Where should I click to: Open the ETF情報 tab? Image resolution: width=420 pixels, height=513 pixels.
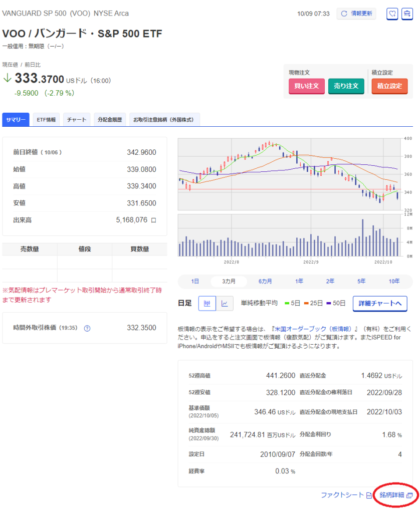pos(46,120)
